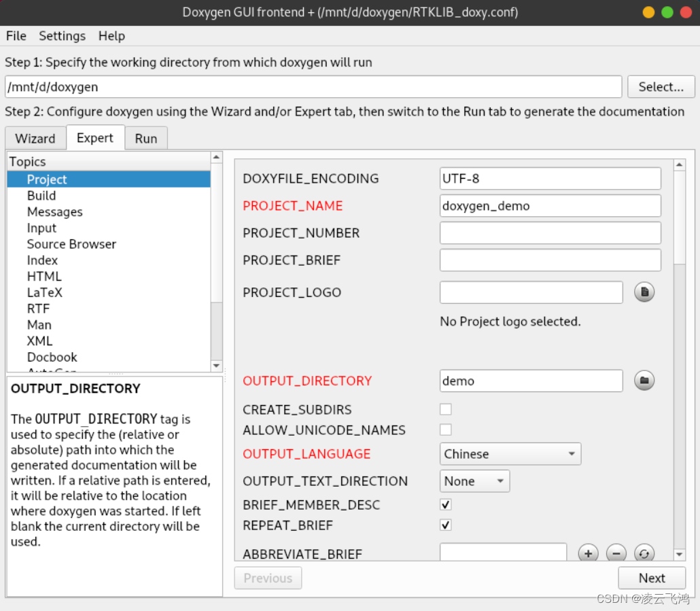700x611 pixels.
Task: Switch to the Run tab
Action: coord(146,139)
